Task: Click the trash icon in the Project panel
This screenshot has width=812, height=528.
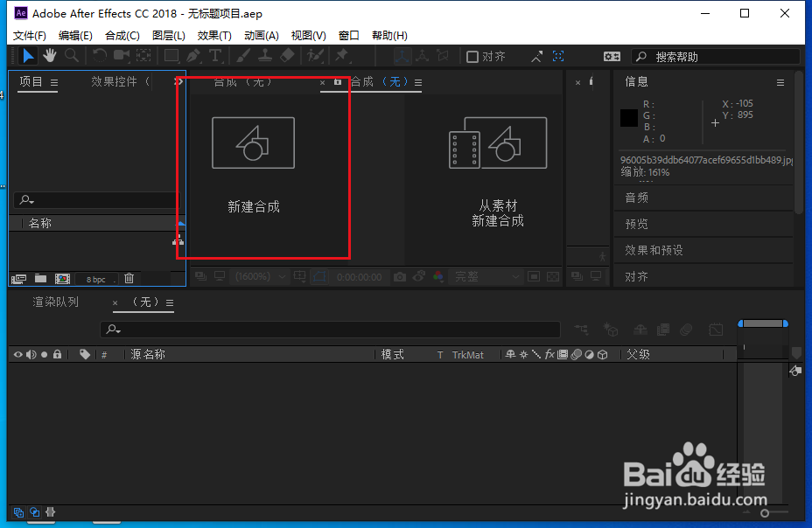Action: click(129, 278)
